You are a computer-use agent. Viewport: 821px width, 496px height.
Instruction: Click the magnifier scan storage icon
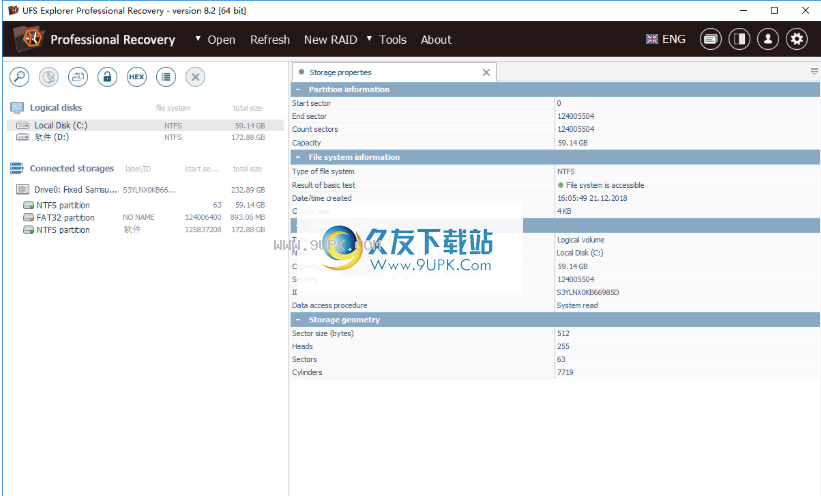pyautogui.click(x=19, y=77)
